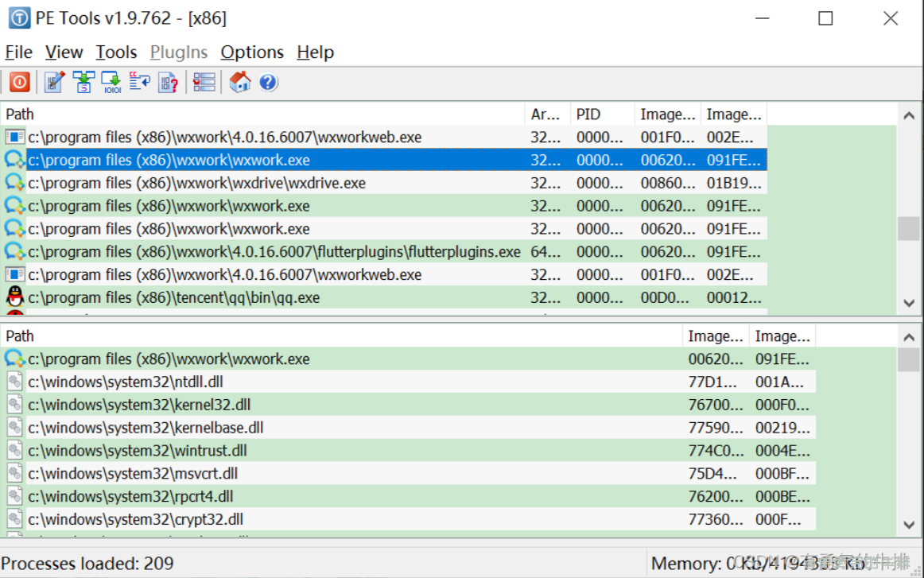
Task: Click the kernel32.dll module file icon
Action: click(15, 405)
